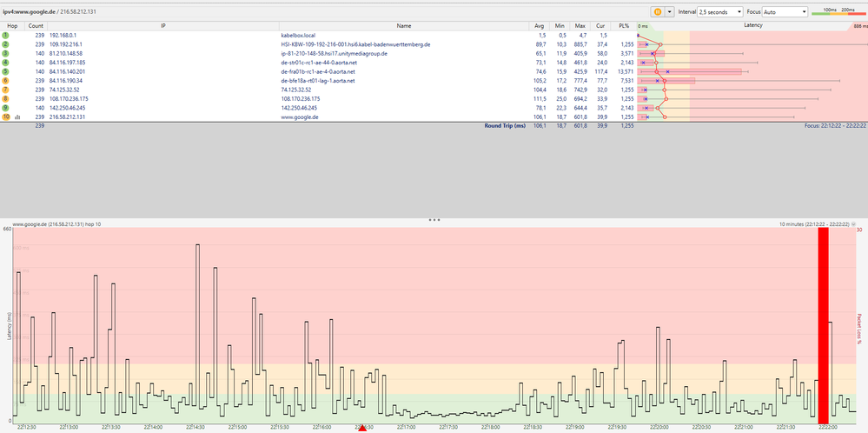The width and height of the screenshot is (868, 433).
Task: Select the hop 9 green circle icon
Action: (x=5, y=108)
